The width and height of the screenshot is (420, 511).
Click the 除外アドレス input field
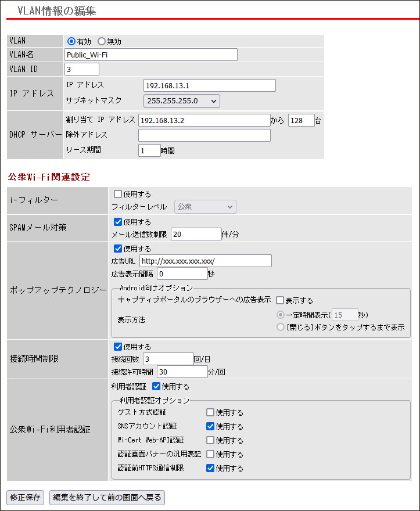[x=204, y=135]
